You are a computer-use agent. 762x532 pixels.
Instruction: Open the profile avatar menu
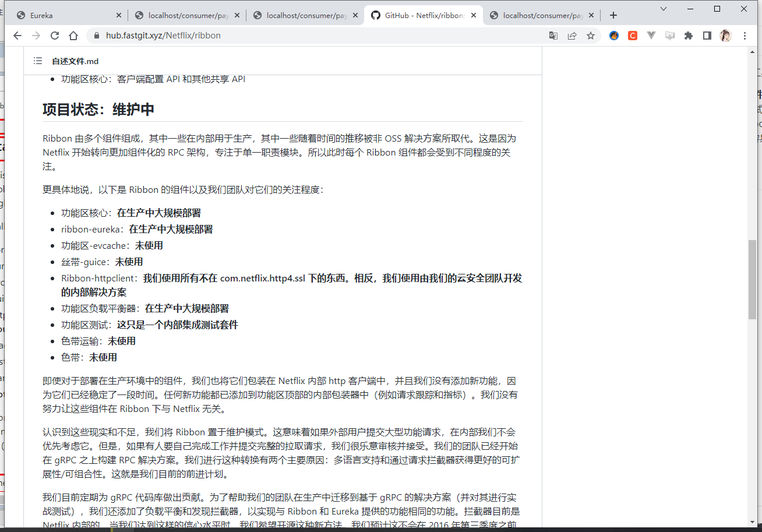click(725, 36)
